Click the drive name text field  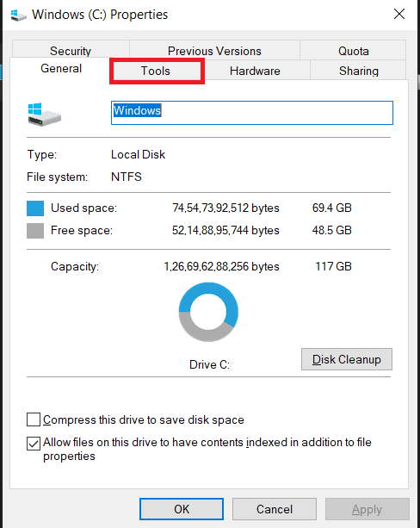pos(252,113)
